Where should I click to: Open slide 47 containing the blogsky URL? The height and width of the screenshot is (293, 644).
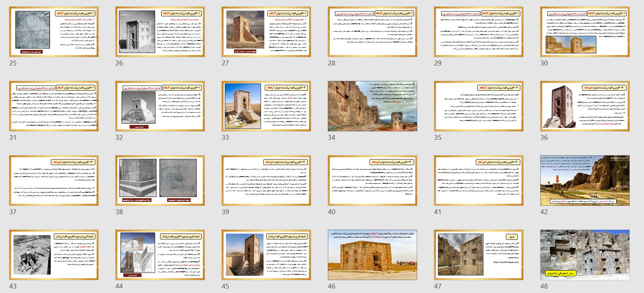[x=479, y=255]
